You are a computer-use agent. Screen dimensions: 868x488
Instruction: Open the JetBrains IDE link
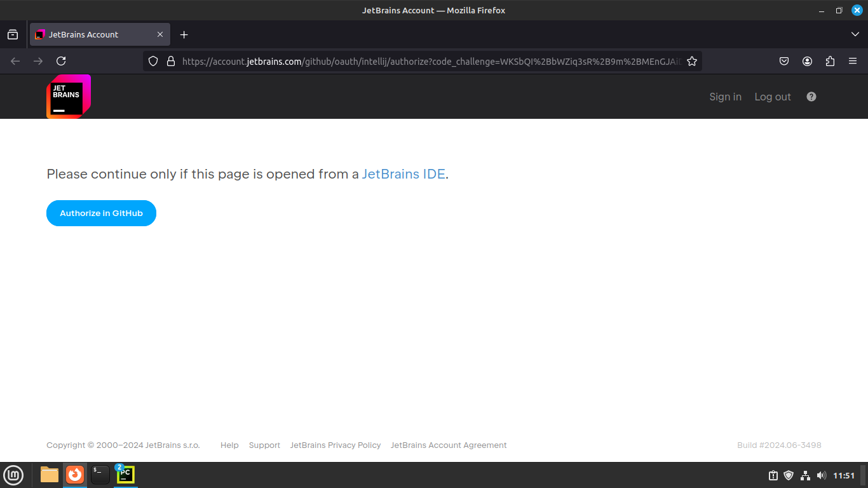pyautogui.click(x=403, y=174)
